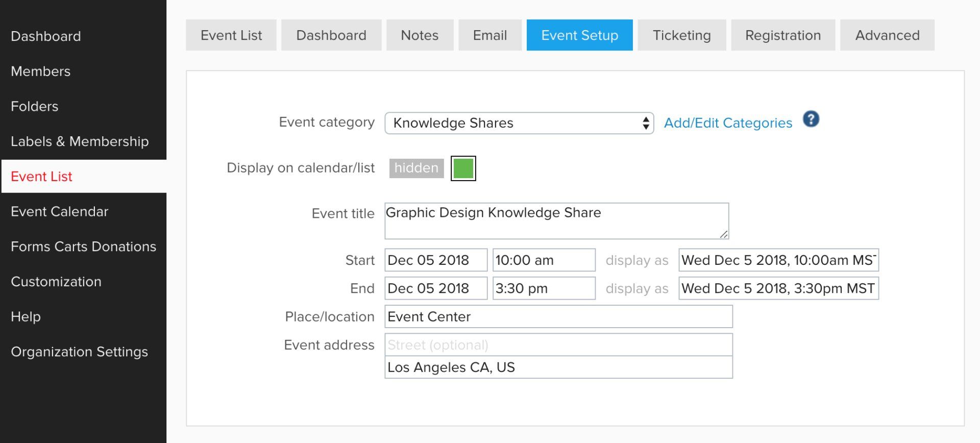
Task: Select the Event Setup tab
Action: 580,35
